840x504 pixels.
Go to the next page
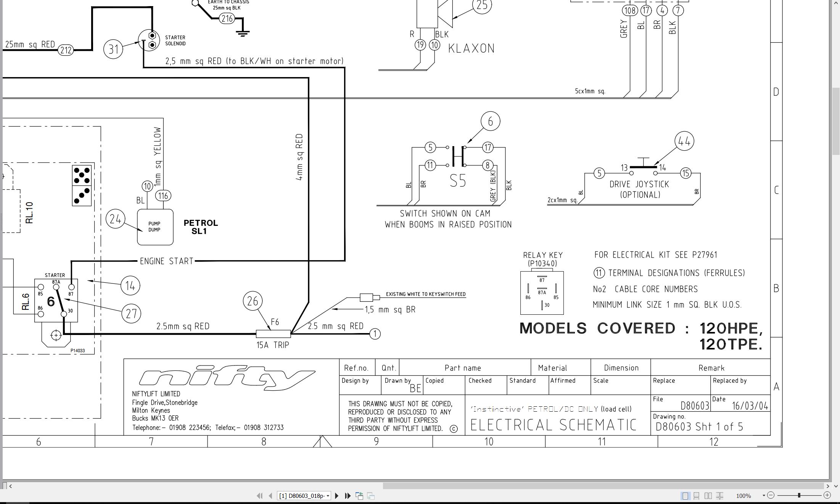pyautogui.click(x=336, y=496)
